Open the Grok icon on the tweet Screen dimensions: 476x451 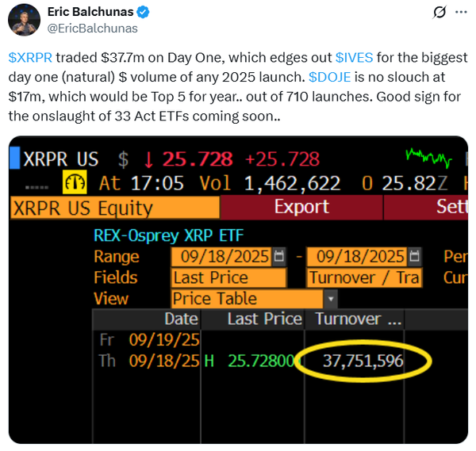[437, 13]
